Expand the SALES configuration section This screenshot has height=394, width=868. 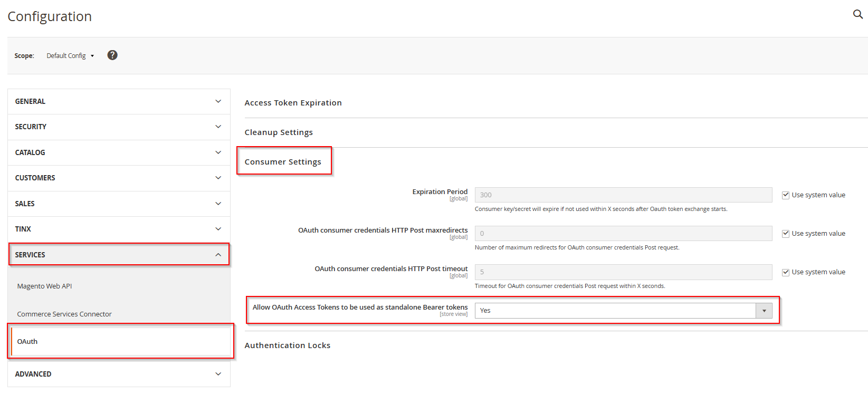(x=119, y=204)
